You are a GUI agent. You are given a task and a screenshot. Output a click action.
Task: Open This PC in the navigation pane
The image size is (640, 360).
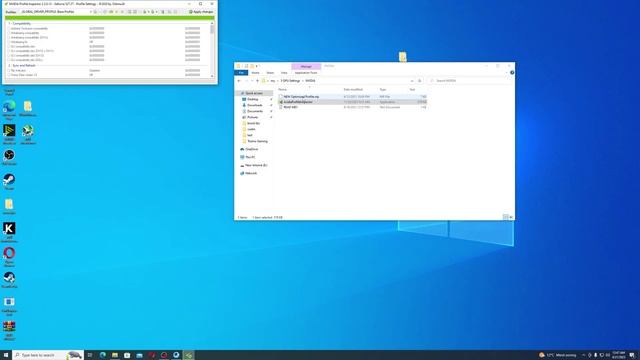click(x=250, y=157)
